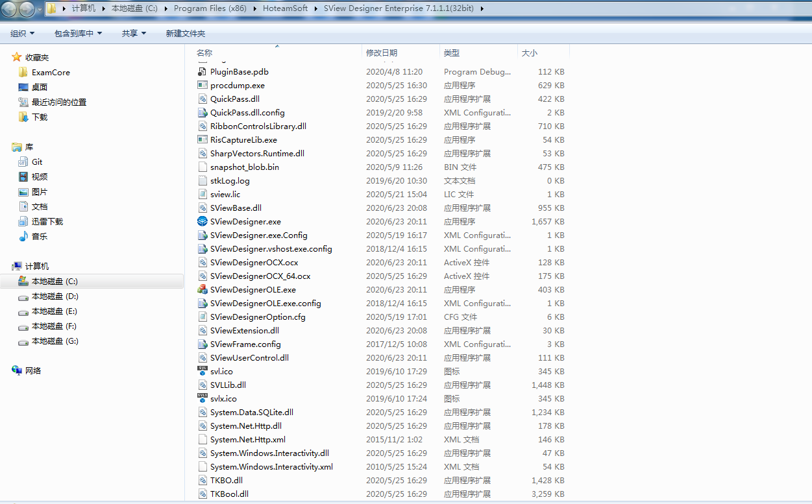Image resolution: width=812 pixels, height=504 pixels.
Task: Select 本地磁盘 (D:) in sidebar
Action: pyautogui.click(x=55, y=296)
